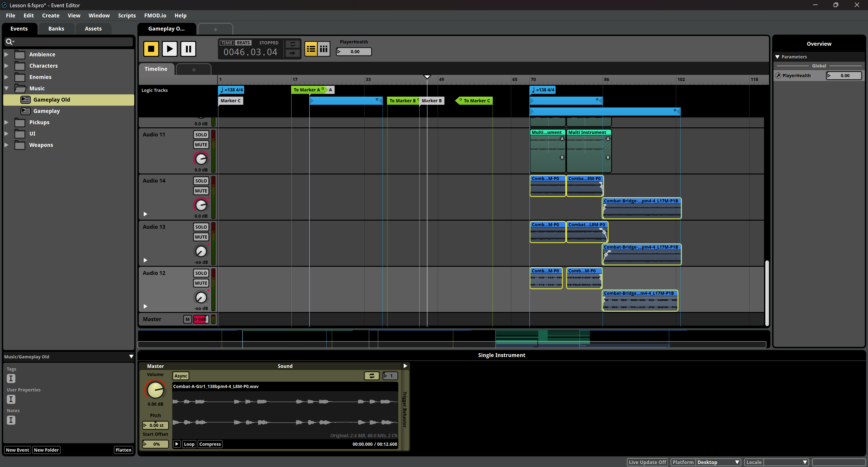The width and height of the screenshot is (868, 467).
Task: Collapse the Music folder
Action: pos(6,88)
